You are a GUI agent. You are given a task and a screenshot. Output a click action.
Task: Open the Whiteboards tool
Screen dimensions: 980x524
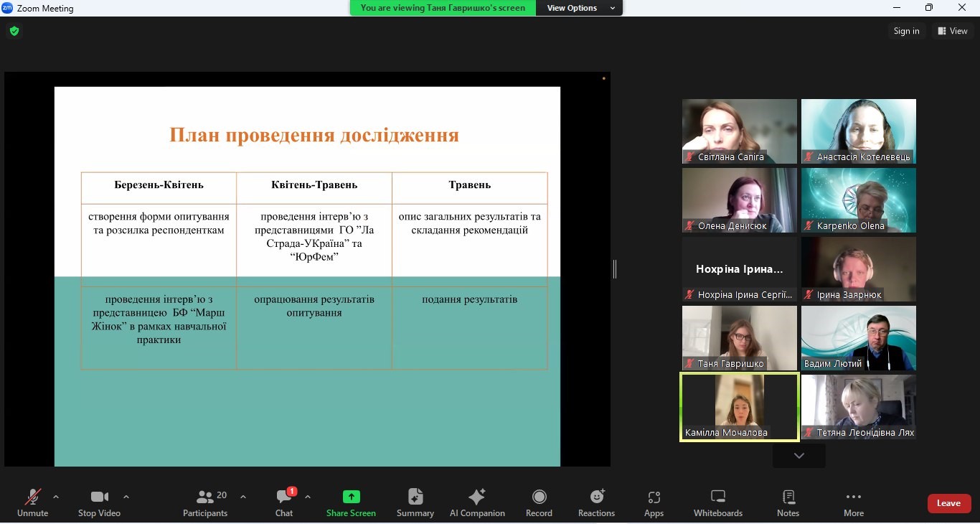pyautogui.click(x=717, y=497)
